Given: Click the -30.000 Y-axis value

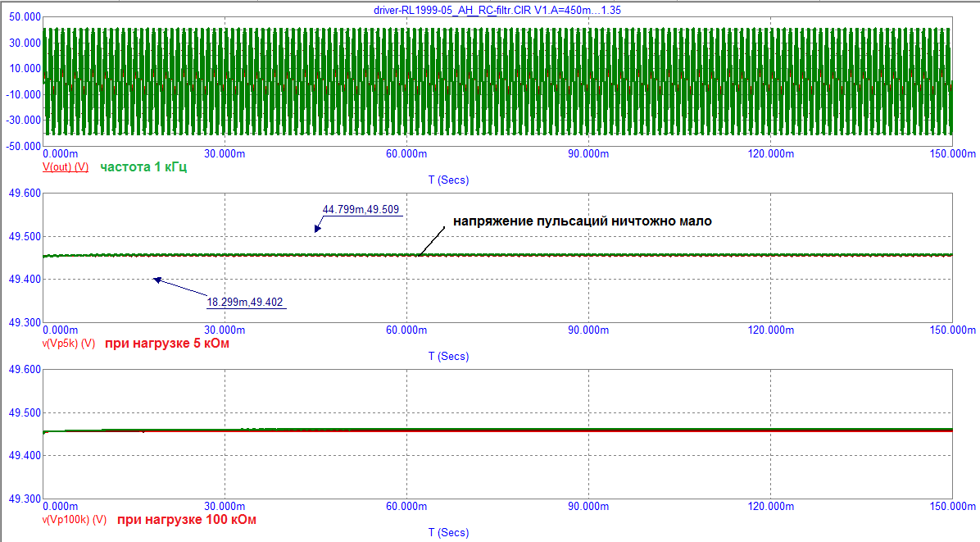Looking at the screenshot, I should [24, 120].
